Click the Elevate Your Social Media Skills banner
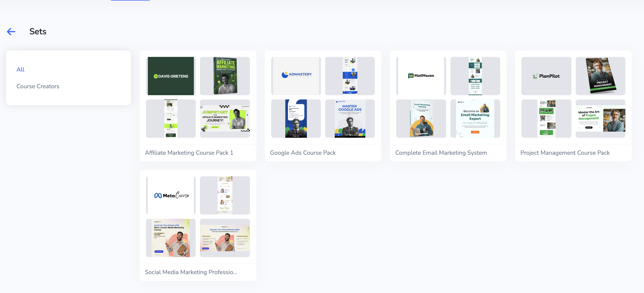The image size is (644, 293). tap(225, 238)
